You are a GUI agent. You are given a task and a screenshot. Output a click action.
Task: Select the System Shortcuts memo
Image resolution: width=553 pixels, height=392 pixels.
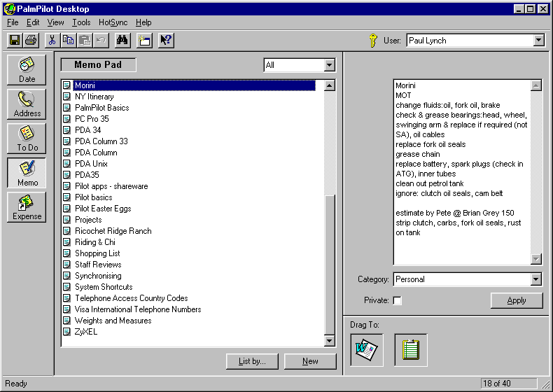104,287
